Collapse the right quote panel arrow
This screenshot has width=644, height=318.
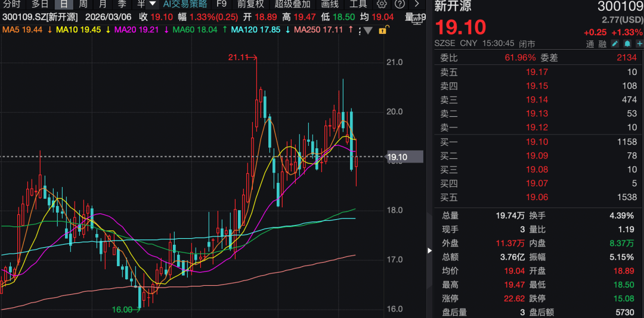430,251
